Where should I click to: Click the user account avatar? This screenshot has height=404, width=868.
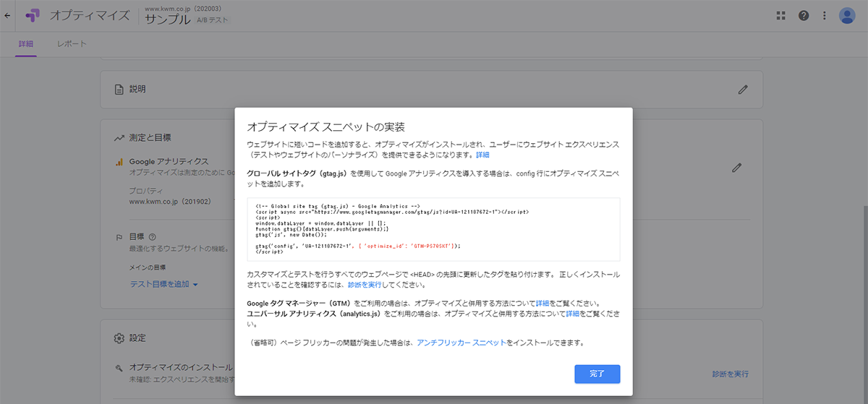(x=847, y=15)
